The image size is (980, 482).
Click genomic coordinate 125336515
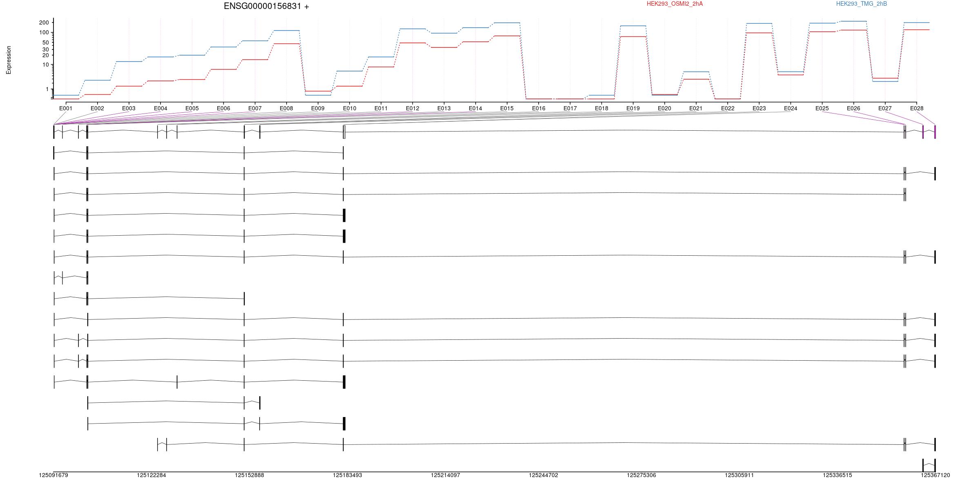tap(837, 475)
